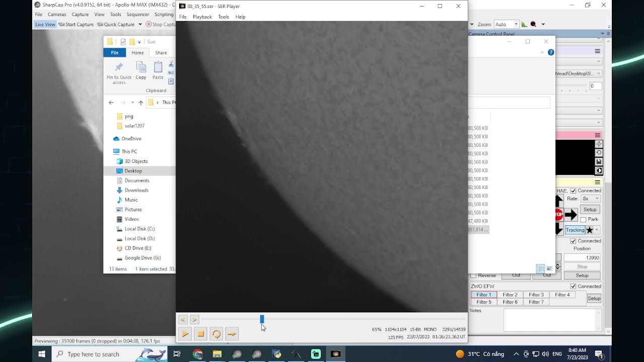Viewport: 644px width, 362px height.
Task: Open SharpCap Sequencer menu
Action: [138, 15]
